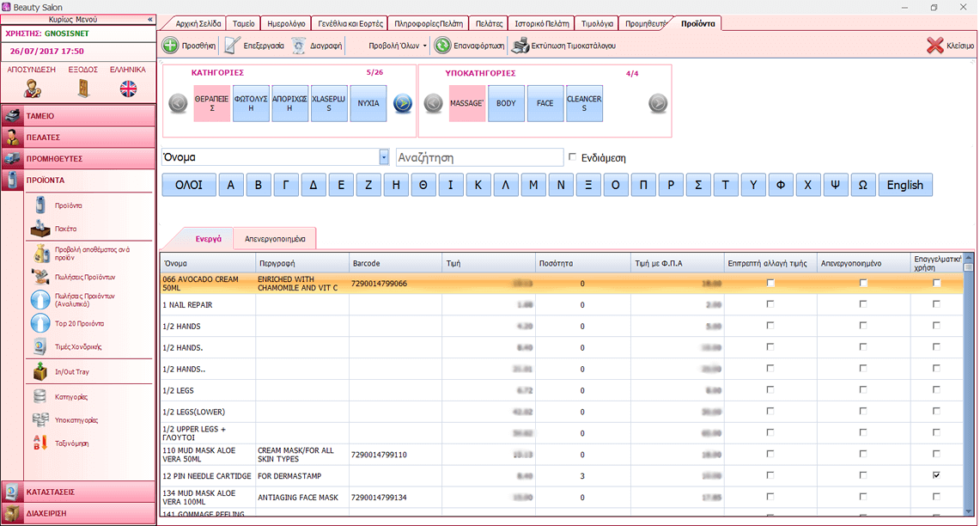The width and height of the screenshot is (980, 526).
Task: Click the ΑΠΟΣΥΝΔΕΣΗ logout user icon
Action: (33, 89)
